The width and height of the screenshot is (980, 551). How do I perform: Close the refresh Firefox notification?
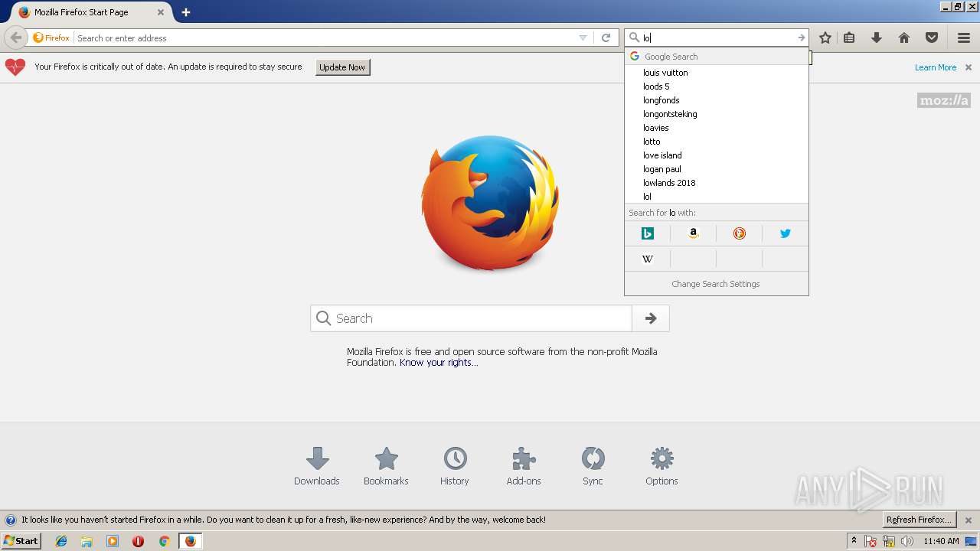point(969,520)
